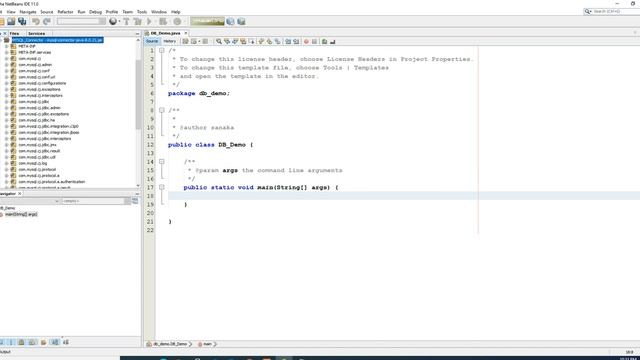Select main(String[] args) in Navigator
640x360 pixels.
click(21, 214)
